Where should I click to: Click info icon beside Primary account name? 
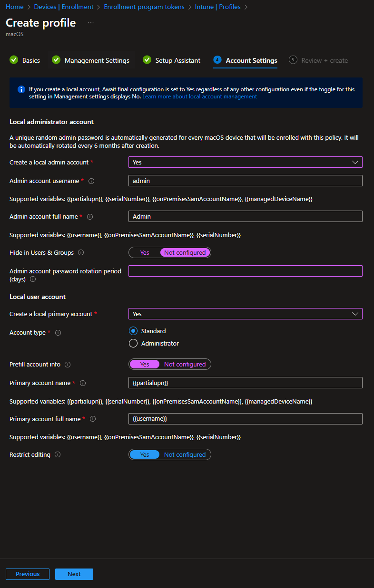point(82,383)
